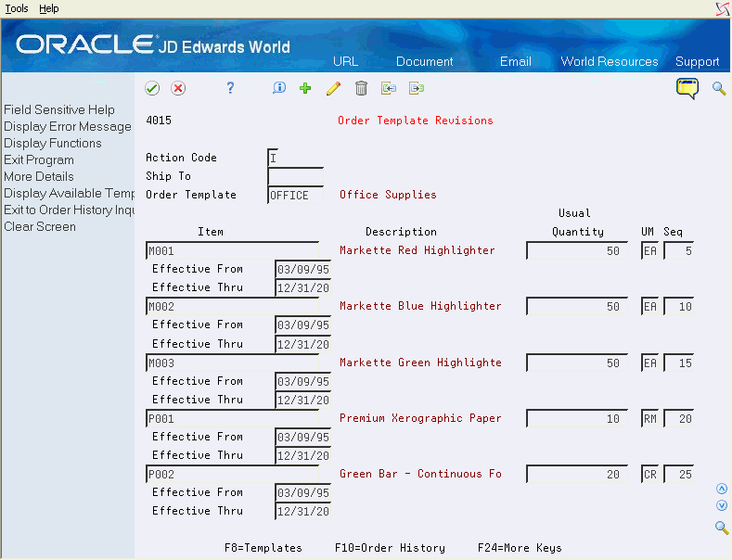Click the Effective Thru date for M001

tap(303, 288)
